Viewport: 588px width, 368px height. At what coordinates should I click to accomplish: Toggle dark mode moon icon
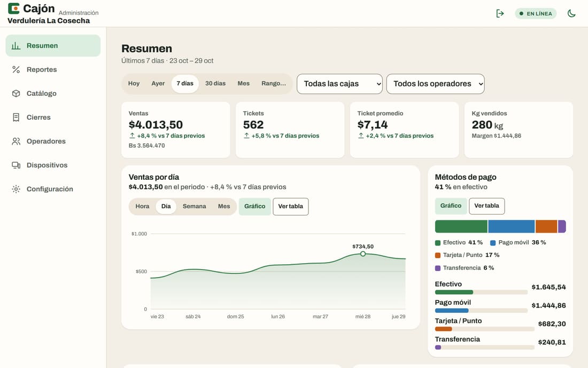(x=571, y=13)
